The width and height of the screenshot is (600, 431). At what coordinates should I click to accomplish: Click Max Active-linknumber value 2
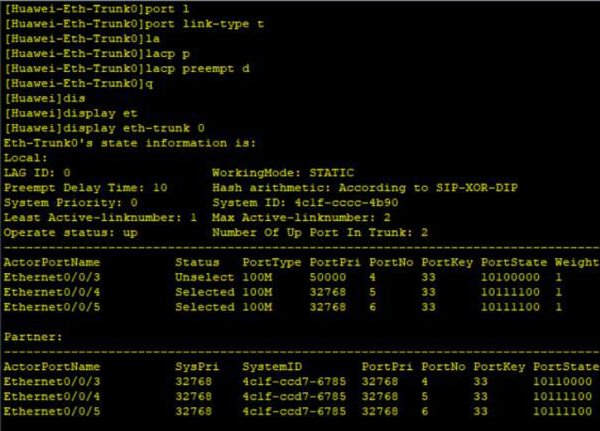point(387,217)
